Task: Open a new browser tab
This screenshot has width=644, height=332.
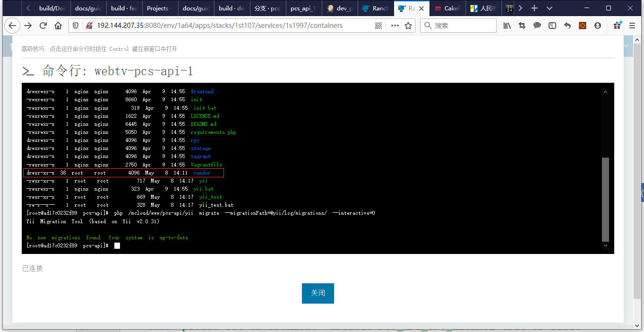Action: pos(534,8)
